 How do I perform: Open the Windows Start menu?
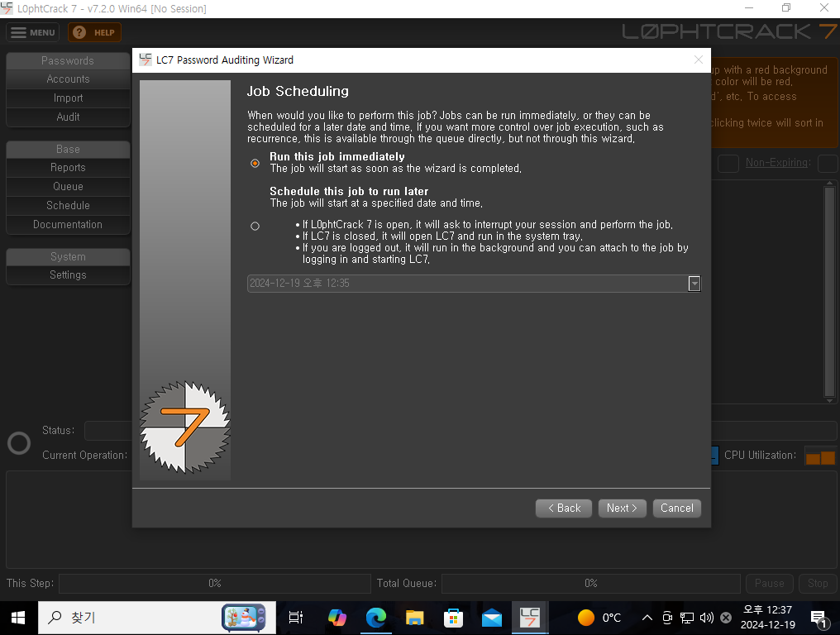click(18, 618)
